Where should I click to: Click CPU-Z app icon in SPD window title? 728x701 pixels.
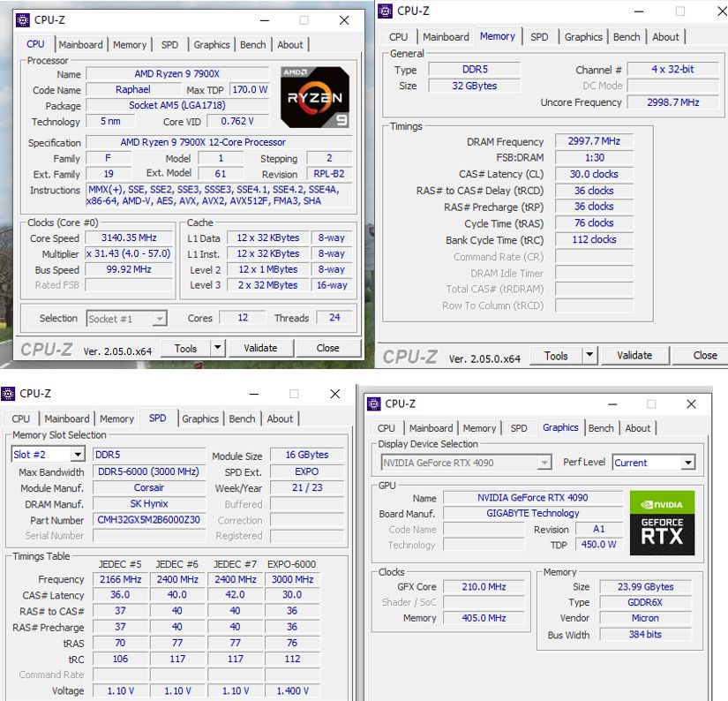[x=8, y=394]
